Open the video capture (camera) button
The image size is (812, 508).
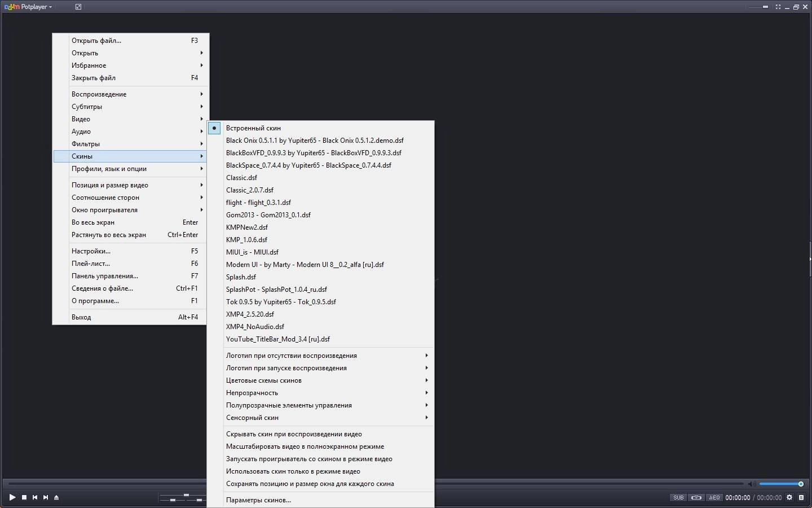coord(696,498)
